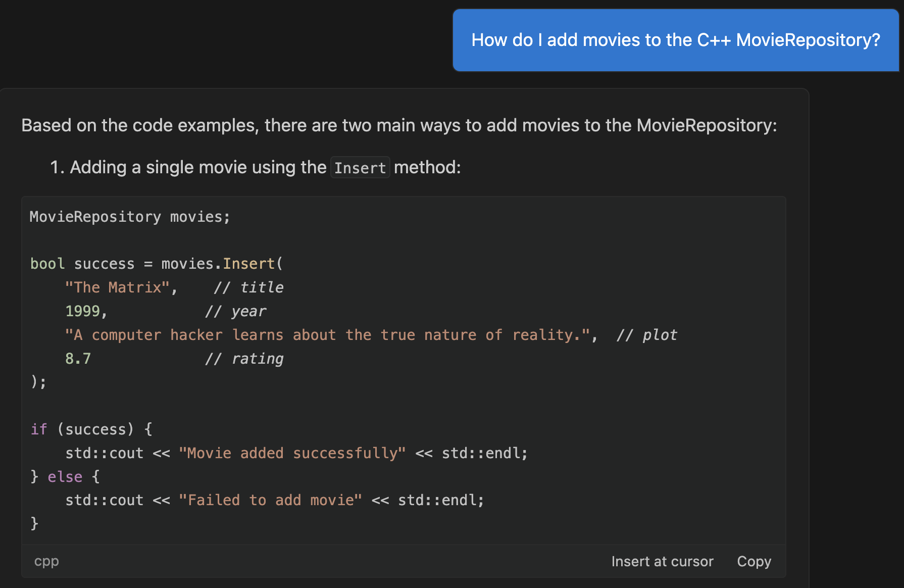Click the 8.7 rating value

pos(78,358)
